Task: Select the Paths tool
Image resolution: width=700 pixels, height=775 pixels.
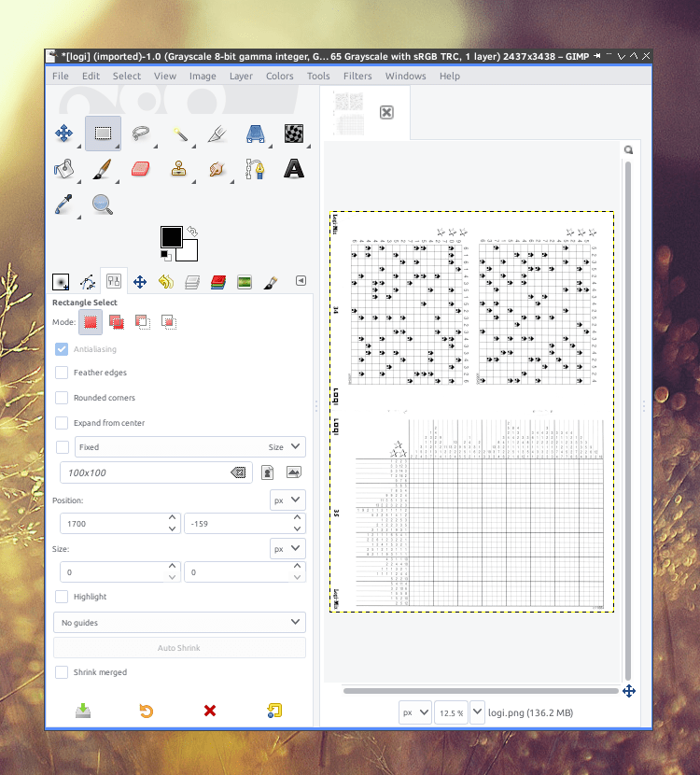Action: point(256,169)
